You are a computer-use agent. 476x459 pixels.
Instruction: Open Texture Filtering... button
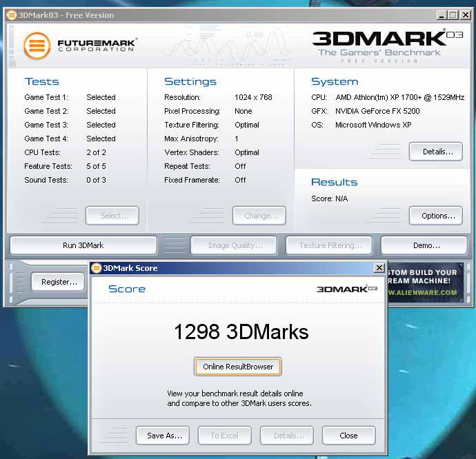click(x=329, y=245)
